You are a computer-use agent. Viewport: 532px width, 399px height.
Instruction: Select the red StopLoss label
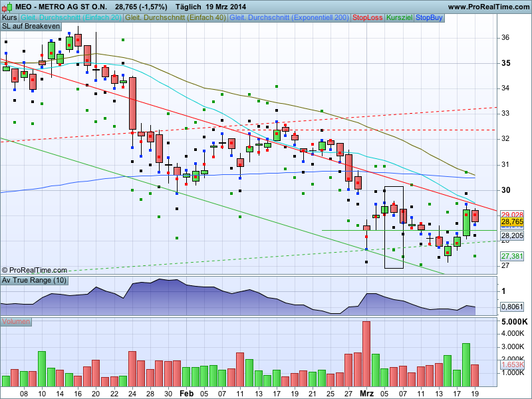point(368,18)
